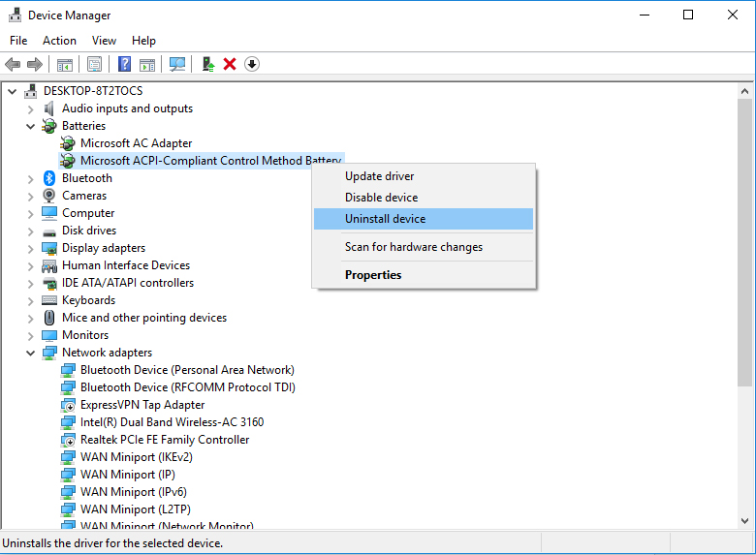This screenshot has width=756, height=555.
Task: Select WAN Miniport (IKEv2)
Action: [x=136, y=457]
